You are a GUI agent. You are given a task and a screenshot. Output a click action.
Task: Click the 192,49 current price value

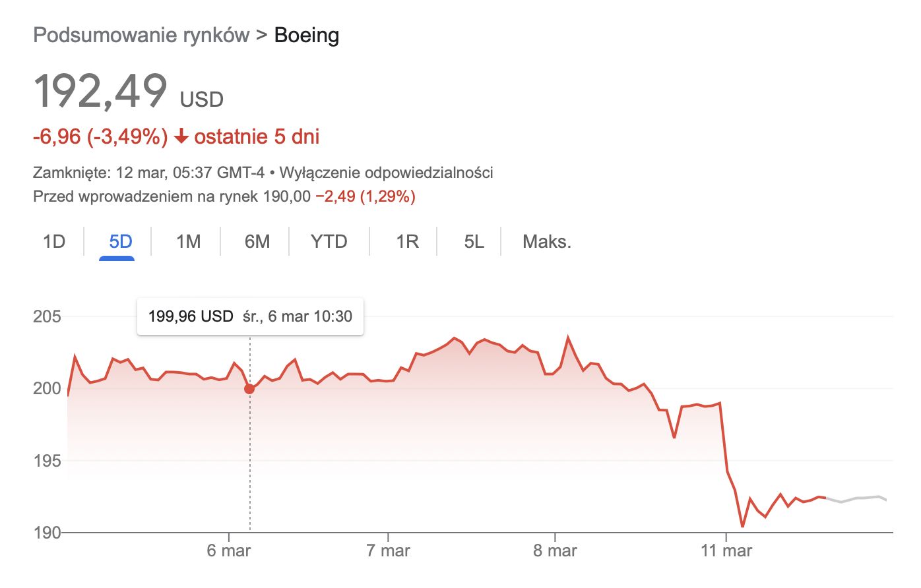[100, 91]
